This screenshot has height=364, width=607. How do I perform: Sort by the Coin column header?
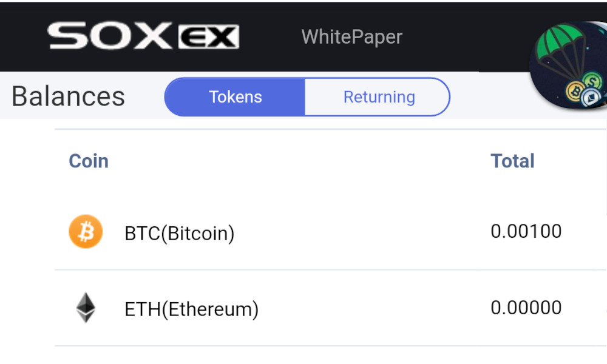[x=89, y=161]
